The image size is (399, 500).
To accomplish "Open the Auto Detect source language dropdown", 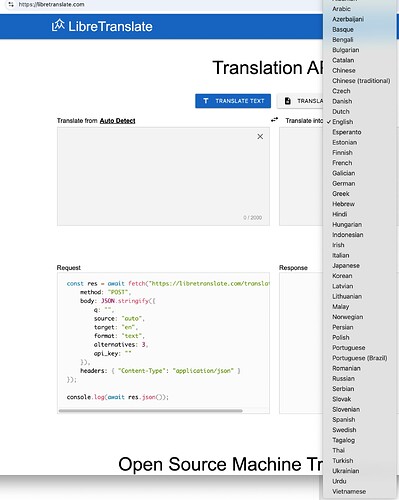I will pyautogui.click(x=117, y=121).
